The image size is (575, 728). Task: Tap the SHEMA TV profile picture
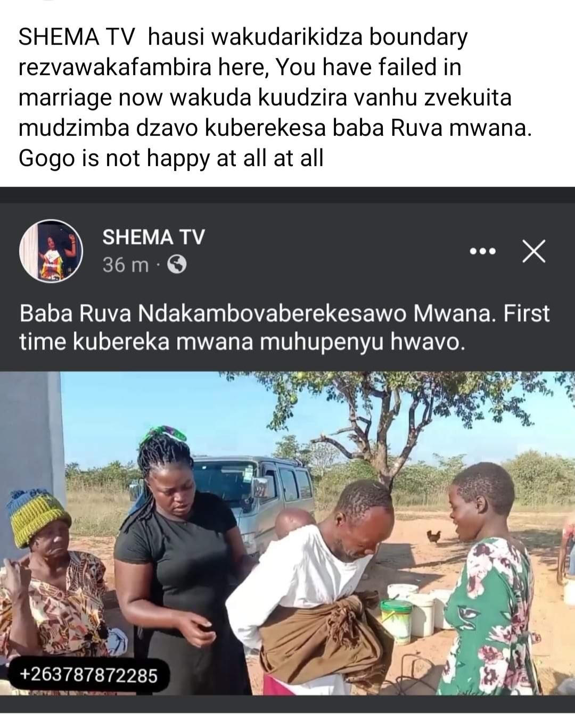(x=52, y=250)
